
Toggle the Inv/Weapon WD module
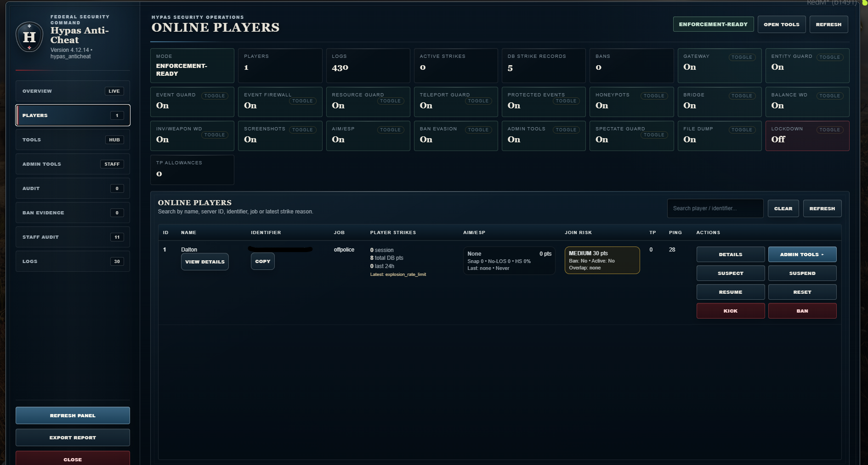coord(215,135)
